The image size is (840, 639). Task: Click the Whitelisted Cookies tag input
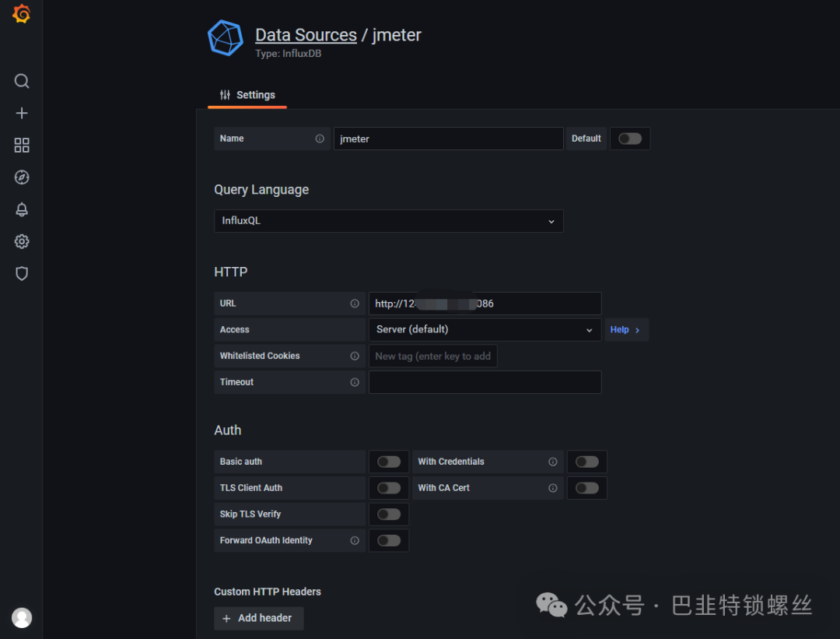tap(433, 356)
